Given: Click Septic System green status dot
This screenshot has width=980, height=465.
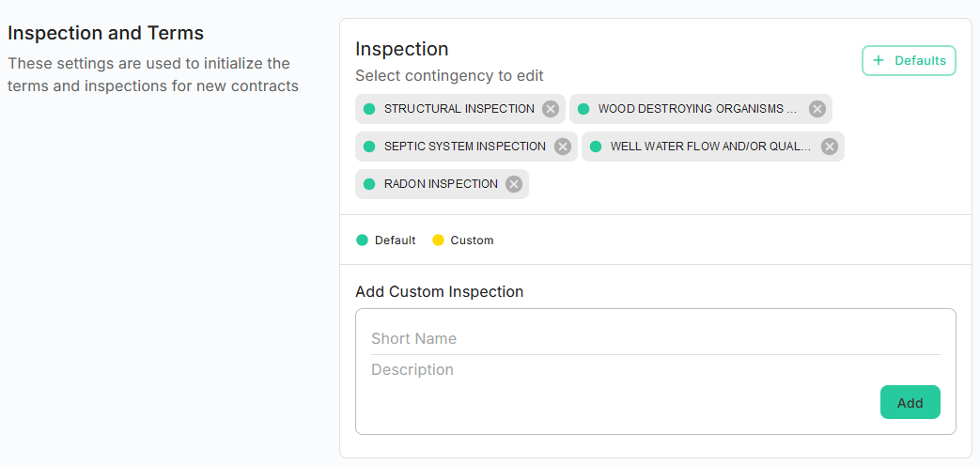Looking at the screenshot, I should (369, 147).
